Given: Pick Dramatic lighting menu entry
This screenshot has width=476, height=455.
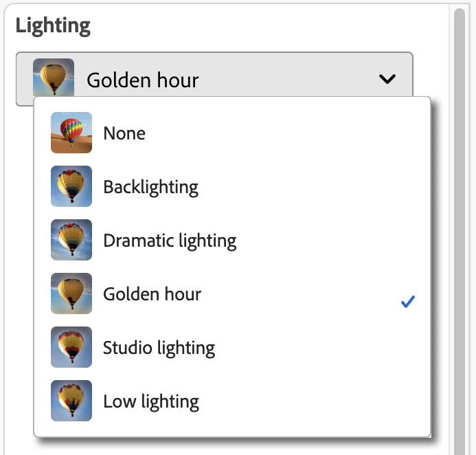Looking at the screenshot, I should [x=170, y=241].
